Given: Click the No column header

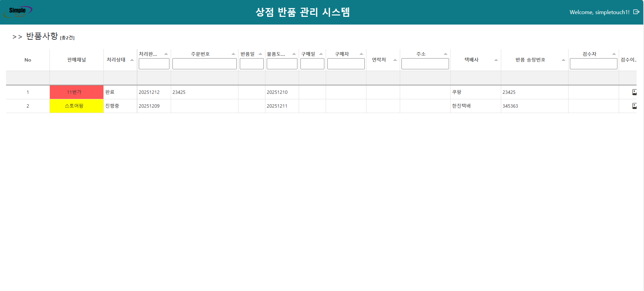Looking at the screenshot, I should coord(28,60).
